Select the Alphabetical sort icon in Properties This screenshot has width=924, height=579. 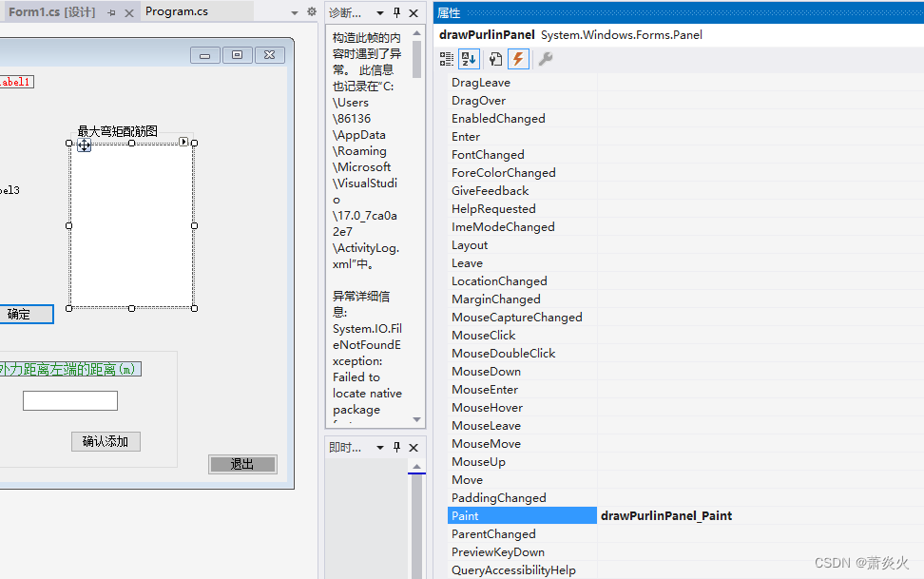(x=468, y=58)
